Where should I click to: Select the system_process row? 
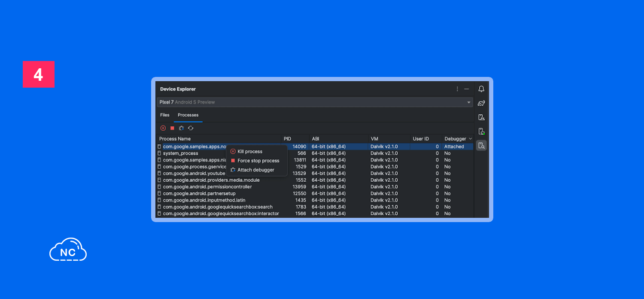pyautogui.click(x=315, y=153)
